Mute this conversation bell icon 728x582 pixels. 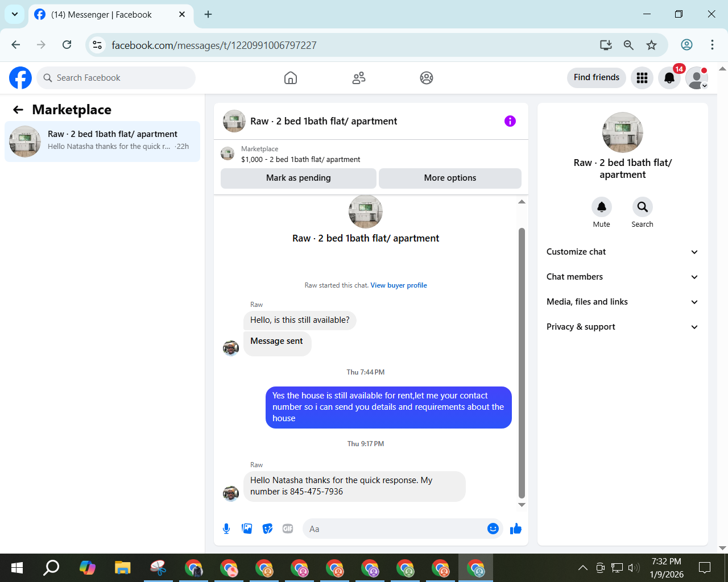602,207
